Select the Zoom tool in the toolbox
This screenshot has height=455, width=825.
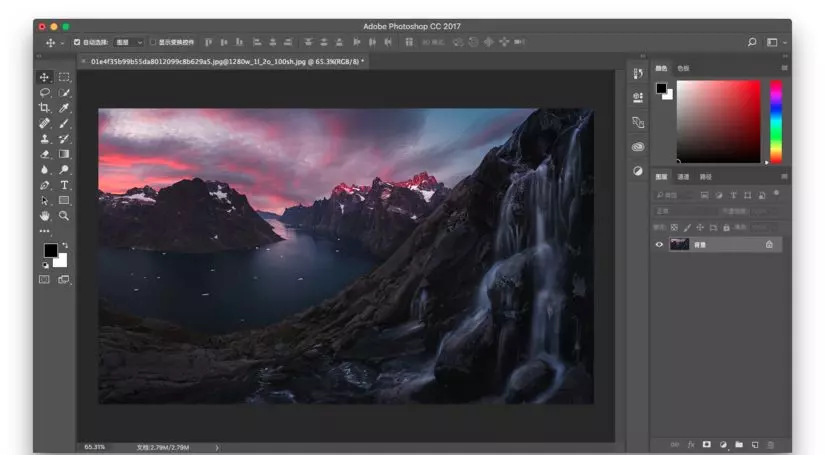click(64, 215)
